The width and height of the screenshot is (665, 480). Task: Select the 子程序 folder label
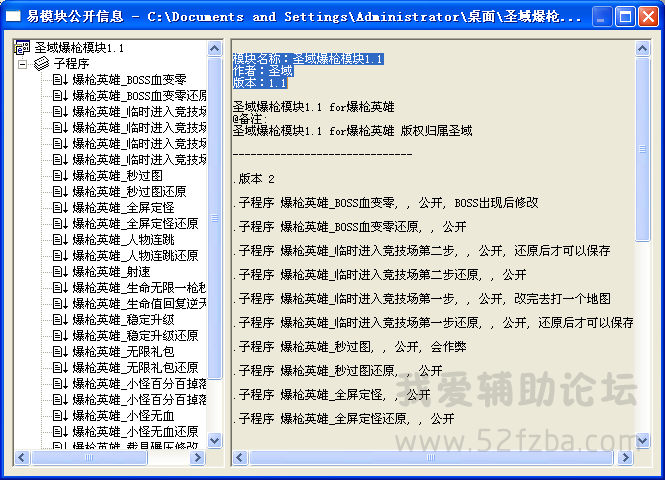coord(71,64)
